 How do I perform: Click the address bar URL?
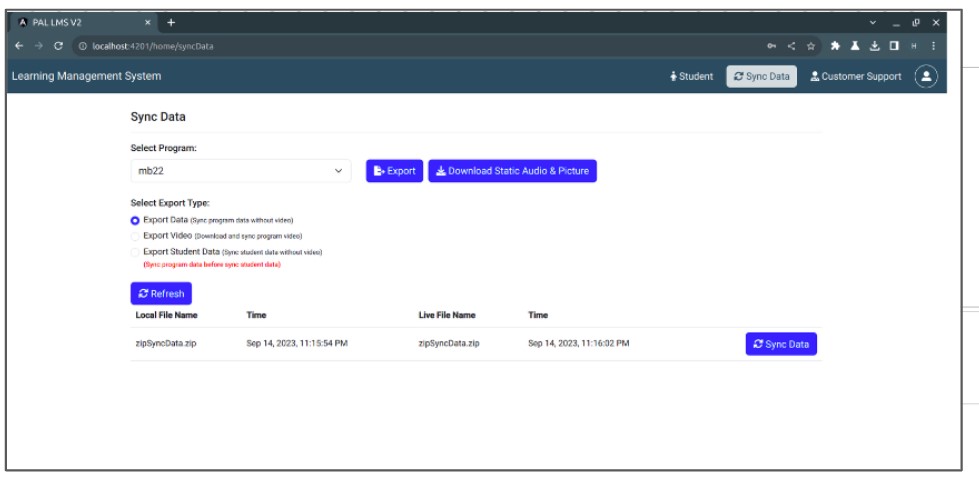[153, 46]
